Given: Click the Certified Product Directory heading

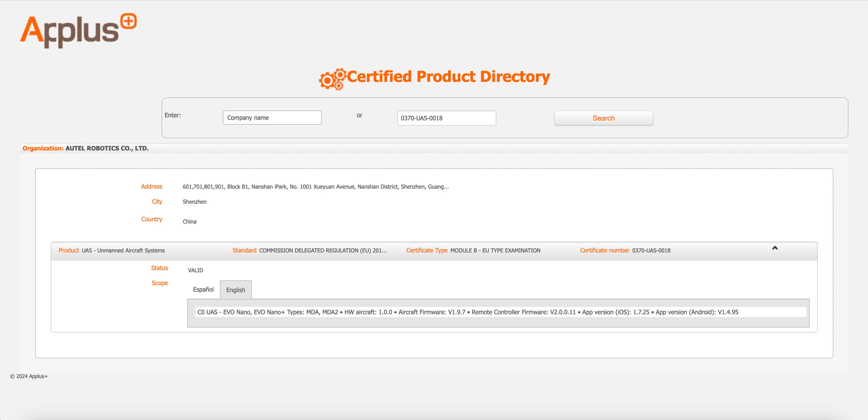Looking at the screenshot, I should pyautogui.click(x=448, y=77).
